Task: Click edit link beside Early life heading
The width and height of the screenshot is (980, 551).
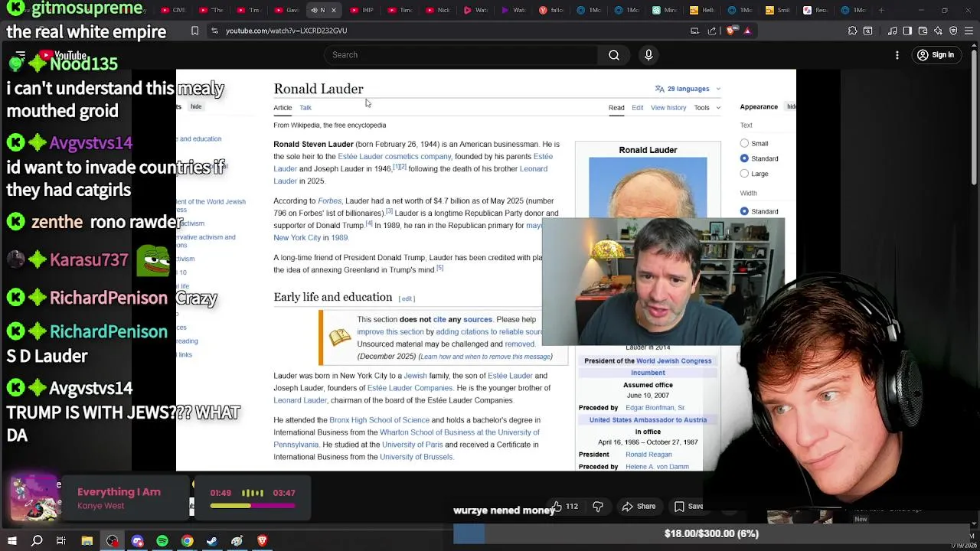Action: coord(407,298)
